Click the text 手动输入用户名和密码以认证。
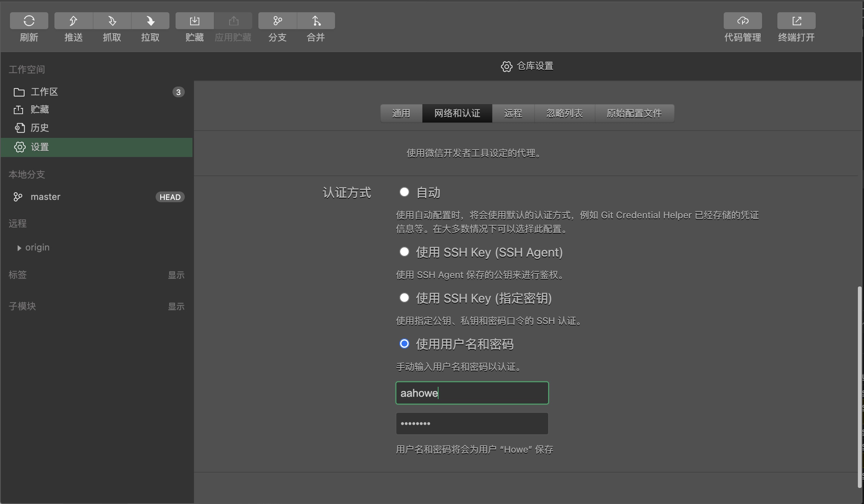The width and height of the screenshot is (864, 504). click(x=460, y=367)
